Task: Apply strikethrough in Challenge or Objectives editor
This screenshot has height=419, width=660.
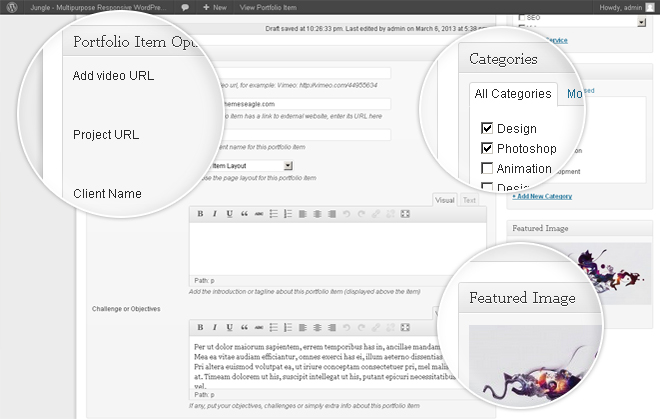Action: 259,327
